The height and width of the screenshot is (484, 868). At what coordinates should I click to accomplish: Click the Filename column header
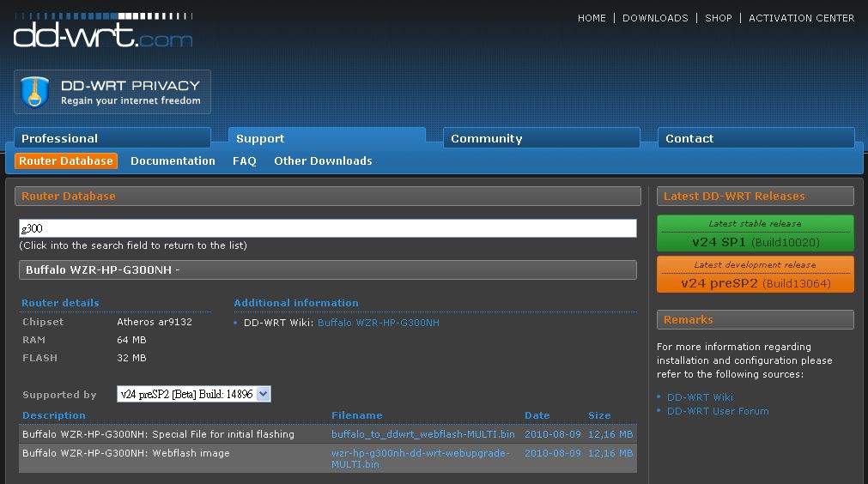point(356,415)
